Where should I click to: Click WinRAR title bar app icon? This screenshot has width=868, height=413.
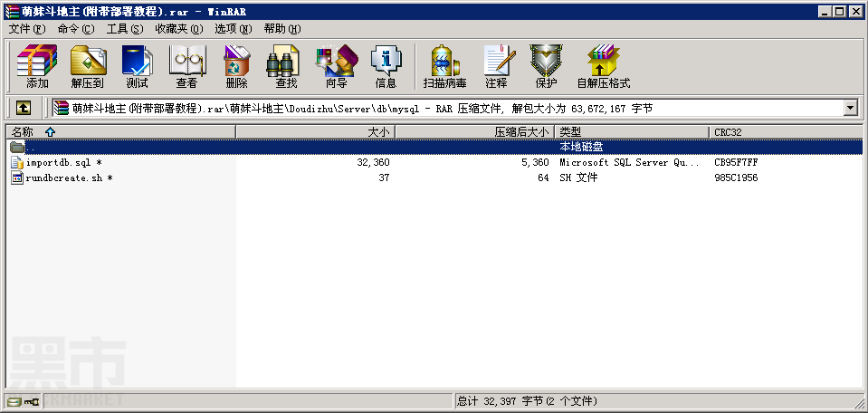(11, 11)
